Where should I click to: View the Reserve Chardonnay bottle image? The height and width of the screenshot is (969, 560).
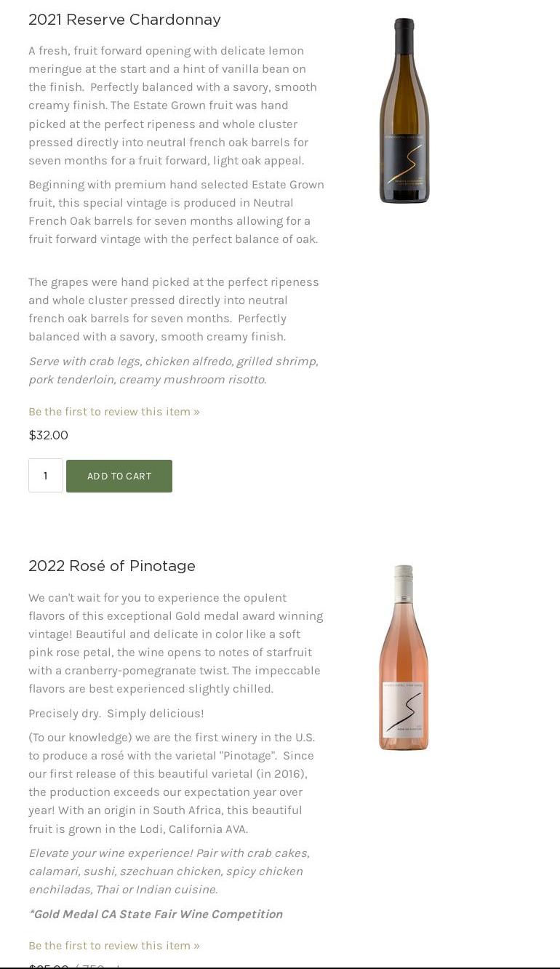pyautogui.click(x=404, y=110)
